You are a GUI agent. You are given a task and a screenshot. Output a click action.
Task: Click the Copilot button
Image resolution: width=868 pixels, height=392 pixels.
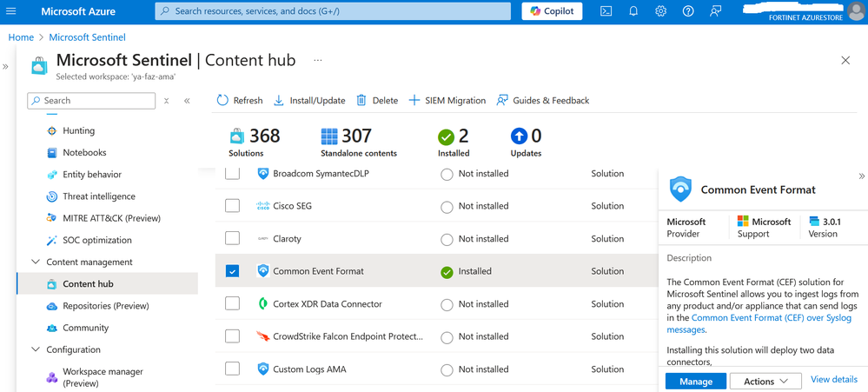(x=552, y=11)
